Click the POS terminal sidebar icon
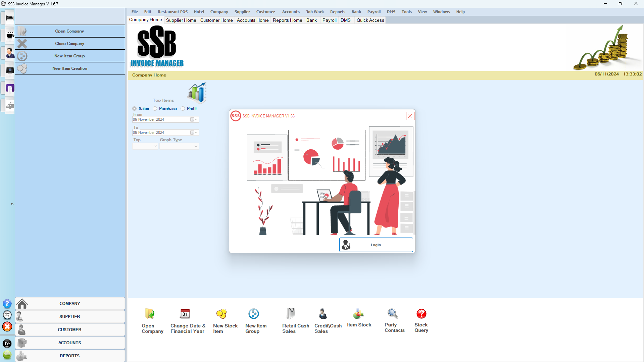 pyautogui.click(x=10, y=70)
